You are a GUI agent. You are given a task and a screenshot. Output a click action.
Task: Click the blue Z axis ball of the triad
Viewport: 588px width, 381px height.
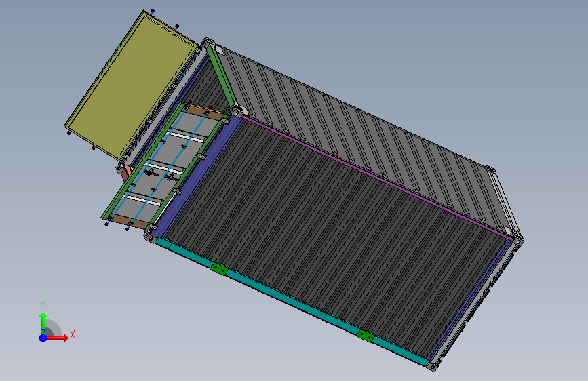click(x=43, y=338)
